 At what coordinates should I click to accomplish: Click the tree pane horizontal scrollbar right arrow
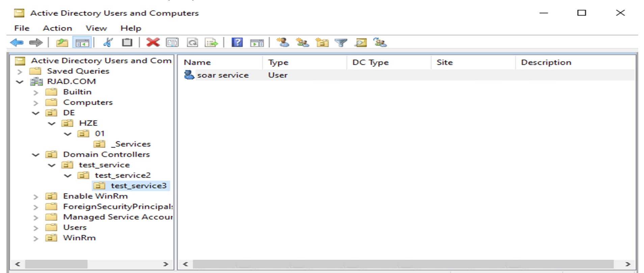pos(165,264)
